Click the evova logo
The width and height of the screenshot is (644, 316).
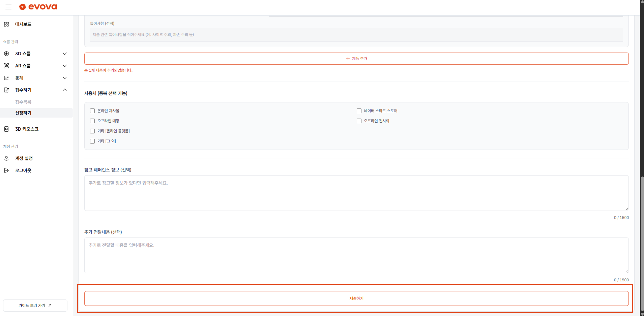pos(38,7)
